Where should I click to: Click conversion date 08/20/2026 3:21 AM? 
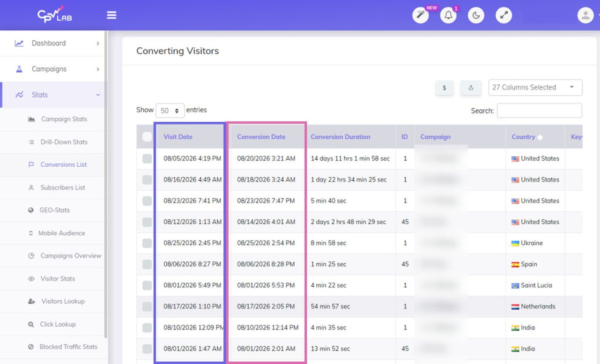click(266, 158)
